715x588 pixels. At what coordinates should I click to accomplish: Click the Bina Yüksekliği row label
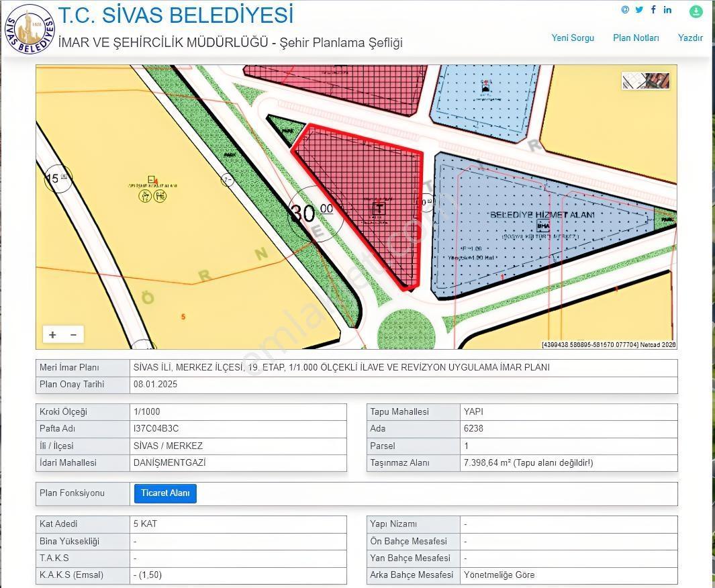tap(69, 541)
